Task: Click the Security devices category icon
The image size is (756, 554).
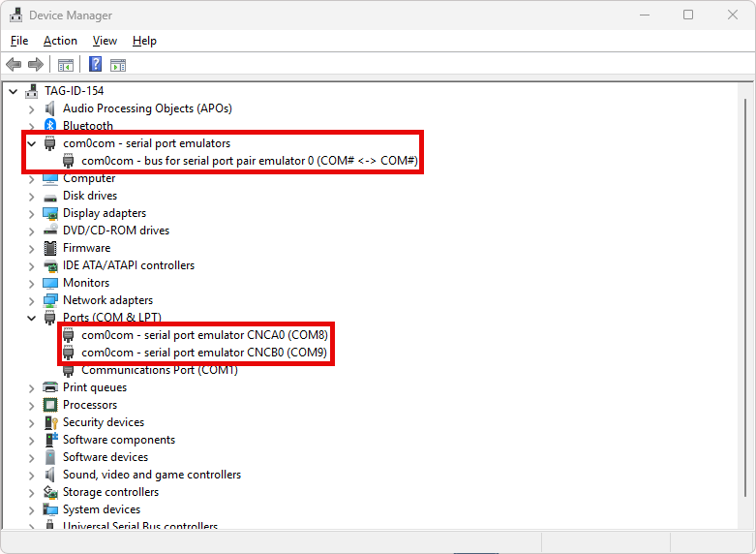Action: click(x=50, y=422)
